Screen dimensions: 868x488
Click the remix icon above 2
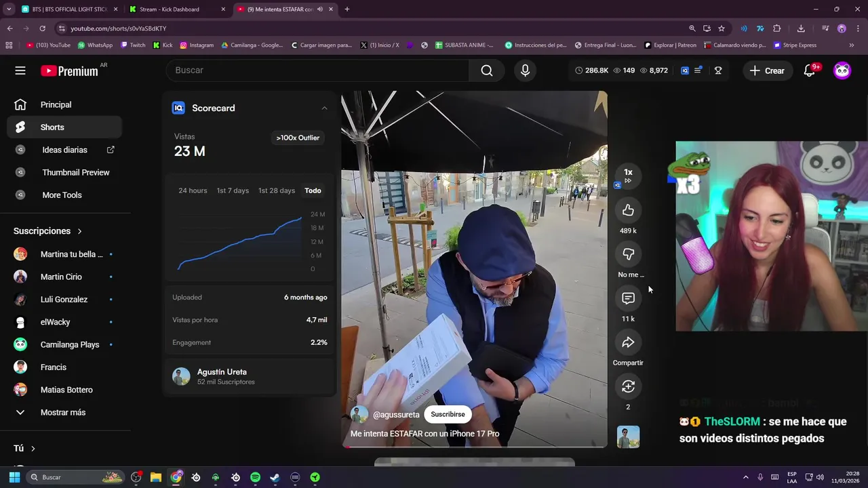pyautogui.click(x=628, y=386)
